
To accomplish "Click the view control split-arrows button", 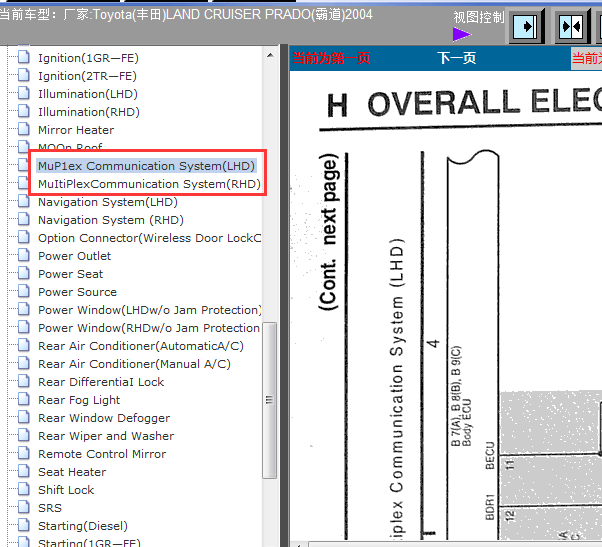I will point(571,26).
